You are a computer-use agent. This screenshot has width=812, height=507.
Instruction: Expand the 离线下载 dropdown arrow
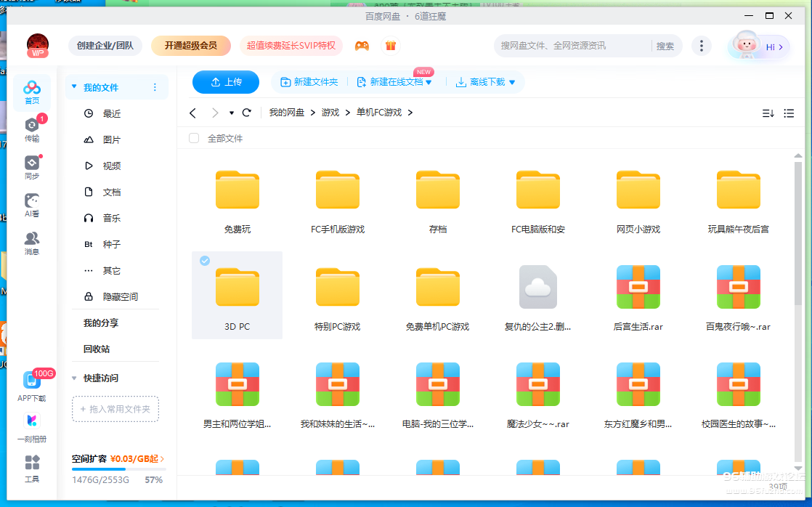[512, 83]
